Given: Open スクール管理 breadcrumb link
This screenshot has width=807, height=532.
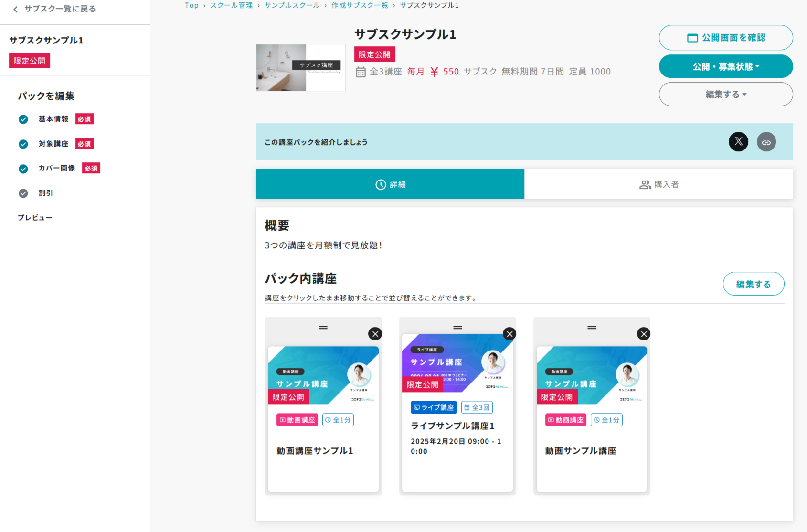Looking at the screenshot, I should tap(232, 5).
